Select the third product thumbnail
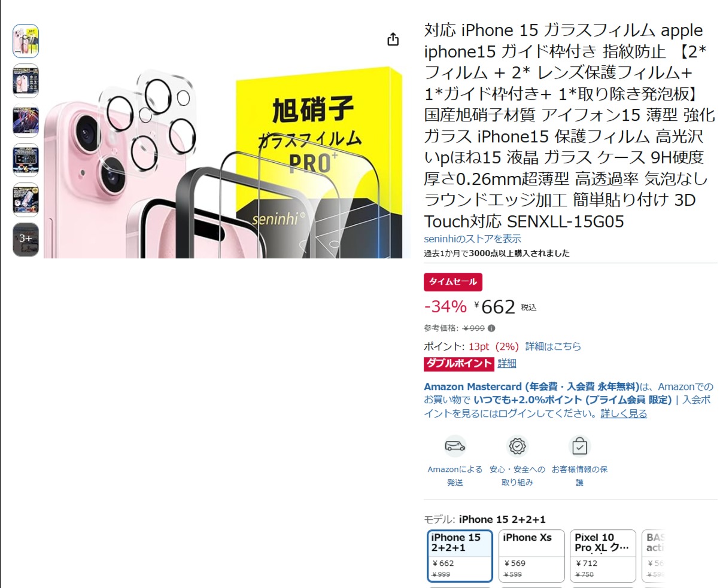The width and height of the screenshot is (723, 588). (26, 121)
